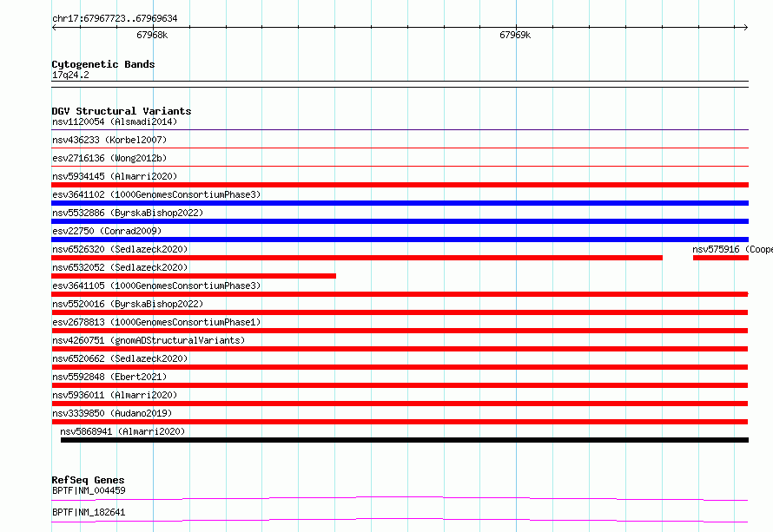
Task: Select the thin red line under nsv436233
Action: (x=400, y=148)
